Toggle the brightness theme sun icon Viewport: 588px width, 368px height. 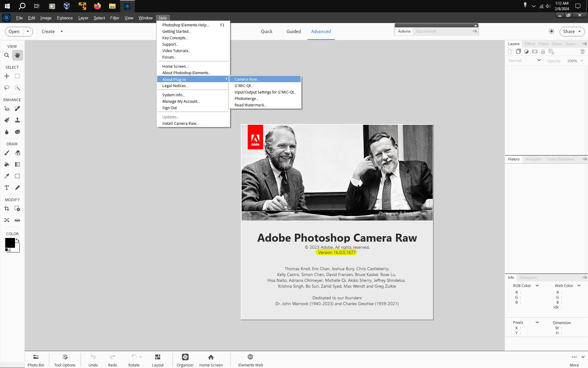point(551,31)
